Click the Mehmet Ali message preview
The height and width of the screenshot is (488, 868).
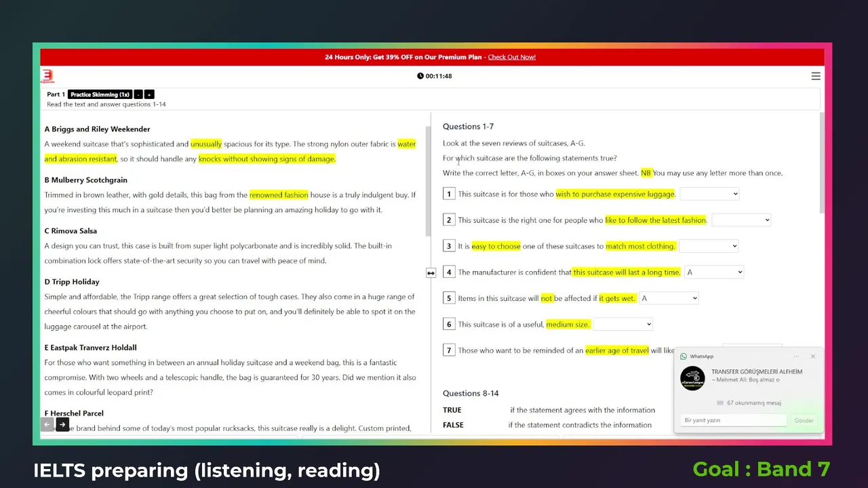coord(746,380)
